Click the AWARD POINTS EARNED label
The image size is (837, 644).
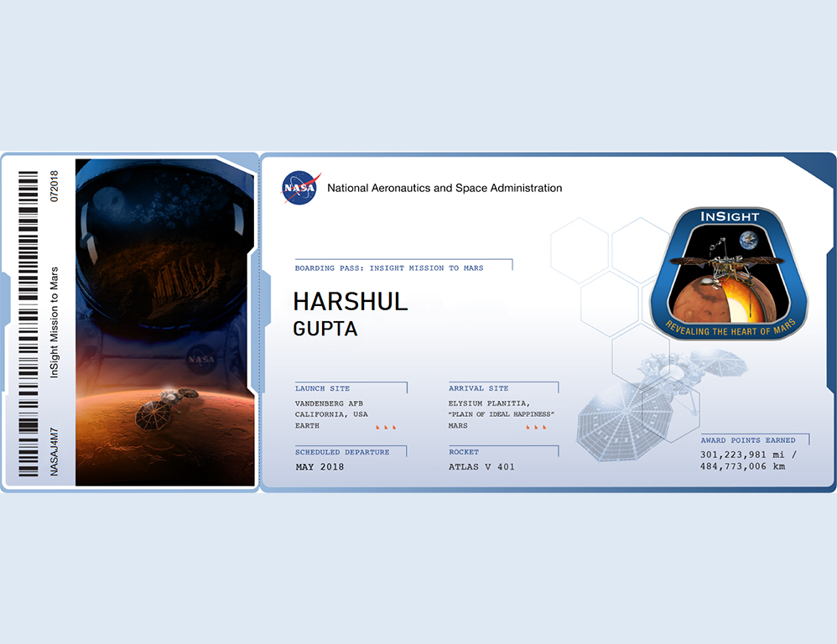click(x=748, y=440)
